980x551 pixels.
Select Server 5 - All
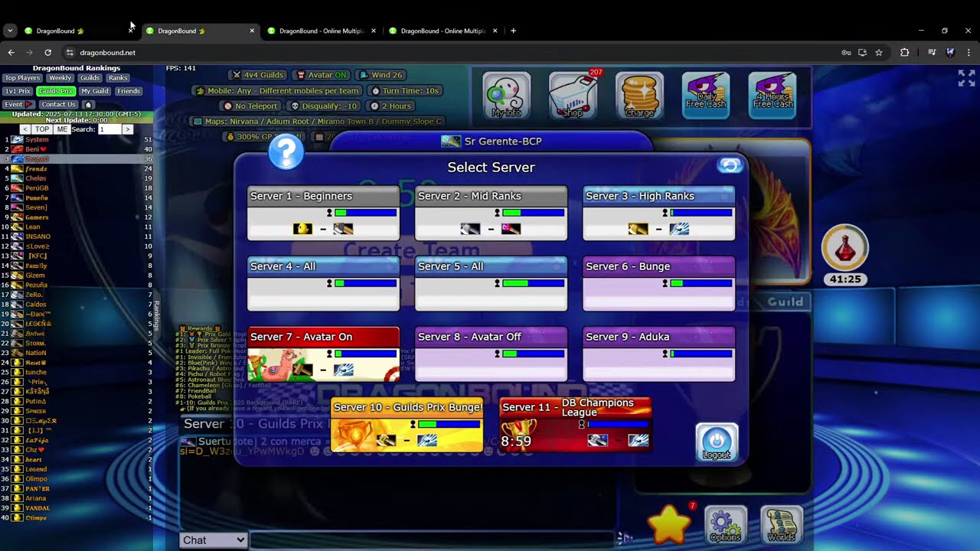(491, 283)
